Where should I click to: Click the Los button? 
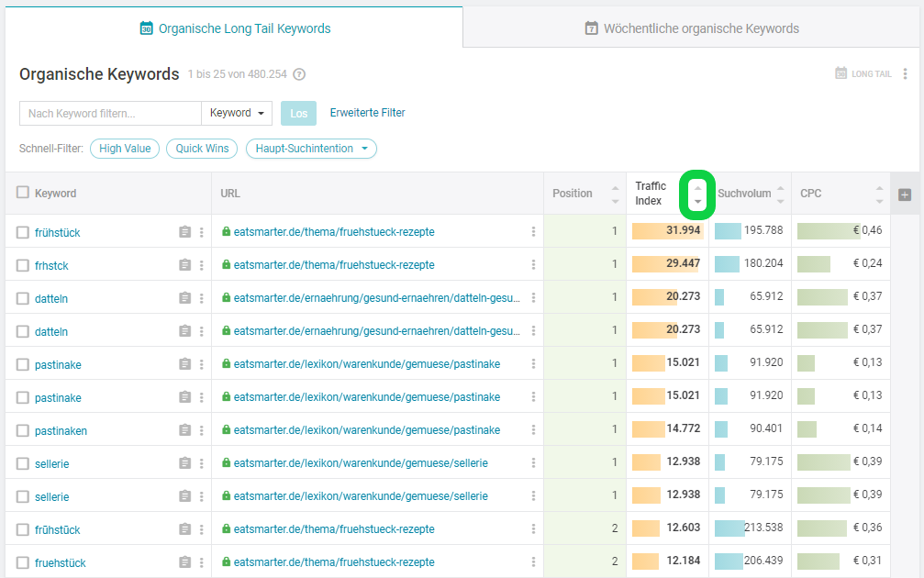click(x=298, y=113)
